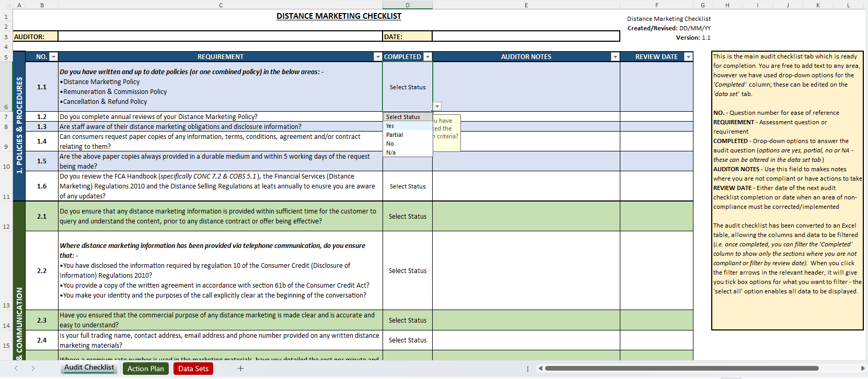The image size is (868, 379).
Task: Click previous sheet navigation arrow
Action: (x=16, y=369)
